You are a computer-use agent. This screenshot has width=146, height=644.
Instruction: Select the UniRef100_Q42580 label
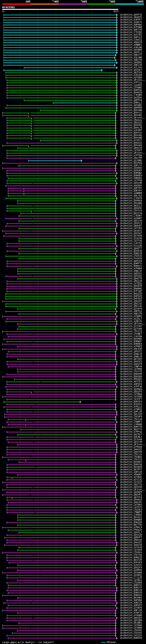point(131,98)
